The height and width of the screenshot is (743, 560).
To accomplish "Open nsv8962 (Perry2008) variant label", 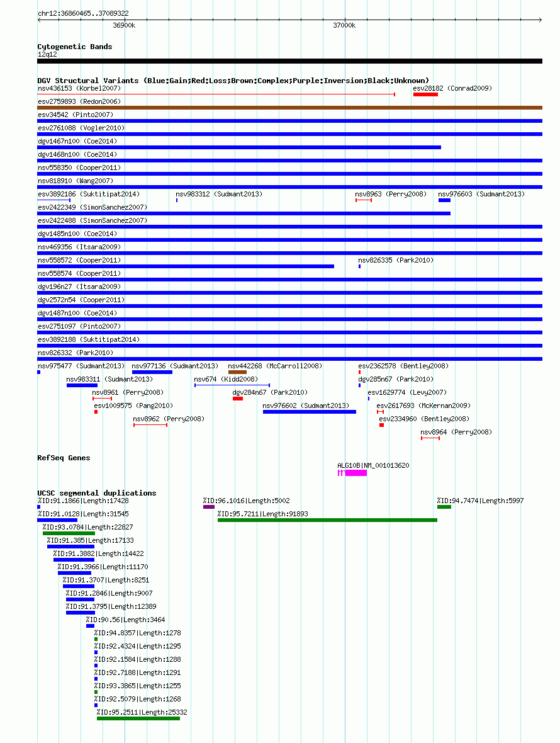I will coord(169,419).
